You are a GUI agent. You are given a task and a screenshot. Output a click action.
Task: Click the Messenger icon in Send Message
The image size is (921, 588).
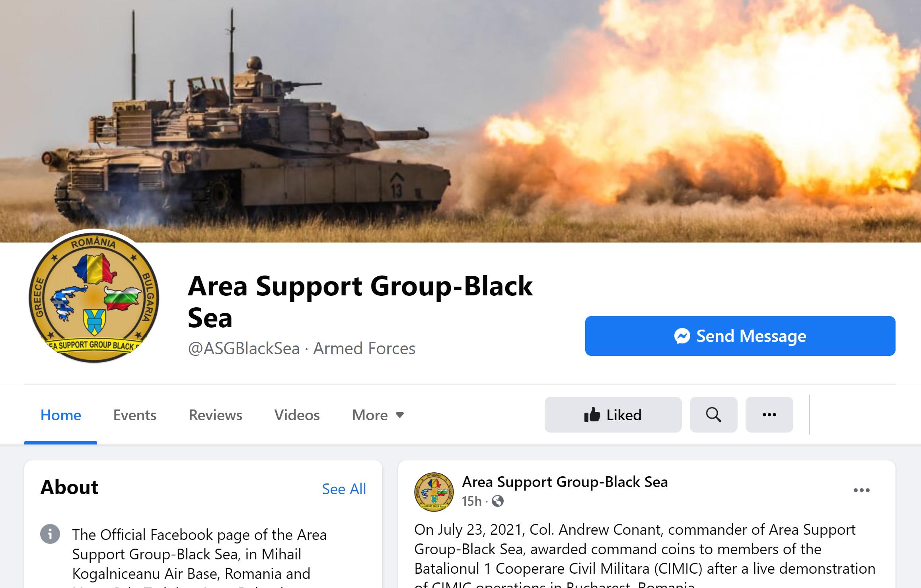click(682, 336)
